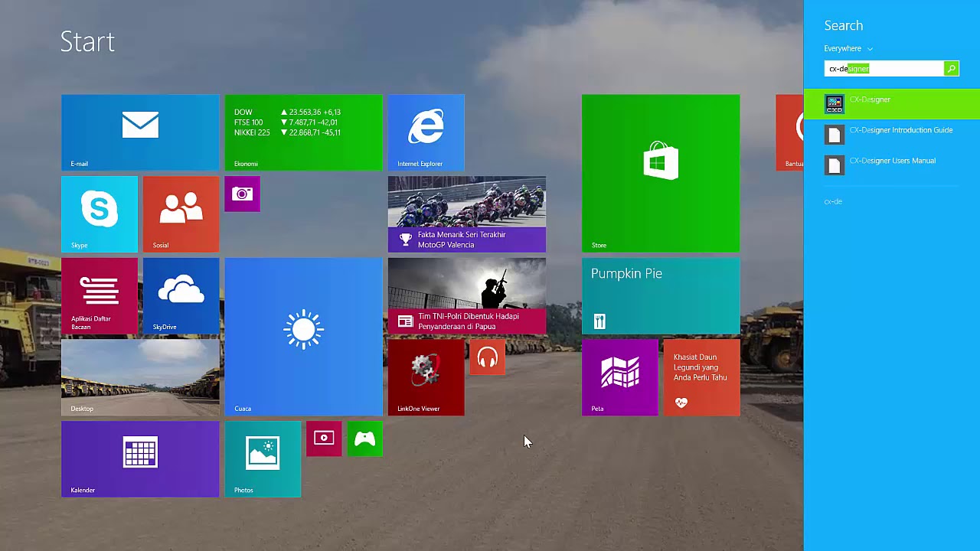980x551 pixels.
Task: Open the Ekonomi finance tile
Action: pyautogui.click(x=303, y=132)
